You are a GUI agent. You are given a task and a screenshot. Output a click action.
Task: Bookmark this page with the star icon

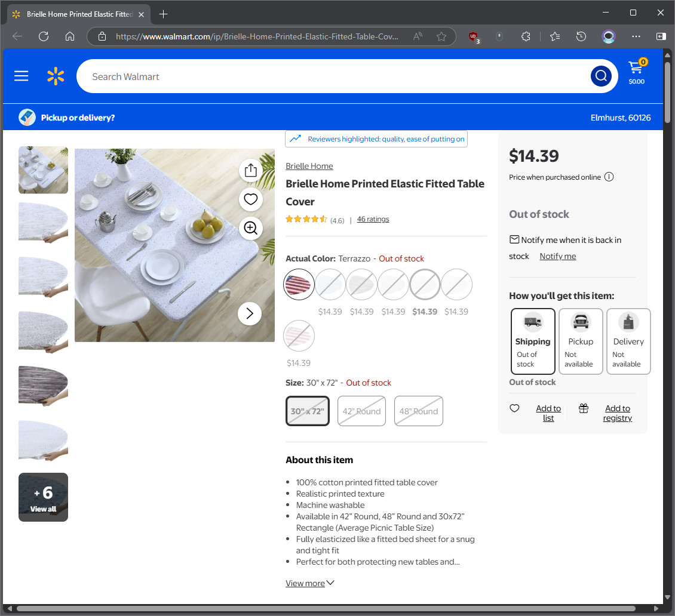click(441, 36)
